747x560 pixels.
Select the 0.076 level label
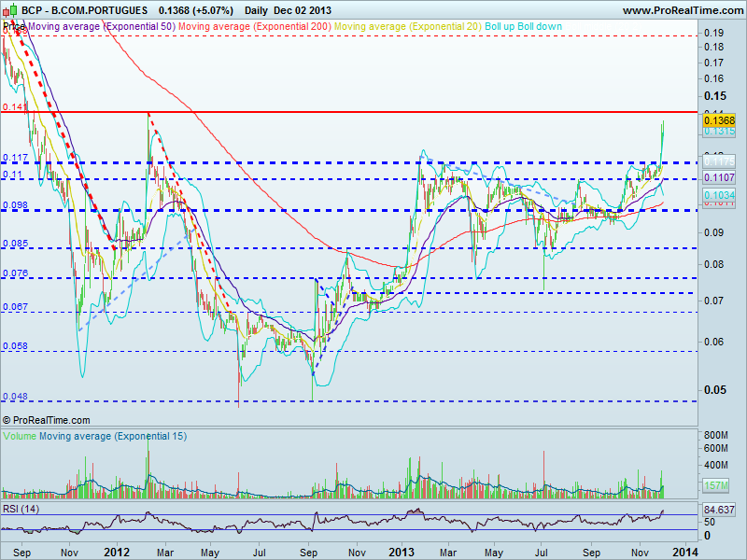15,273
